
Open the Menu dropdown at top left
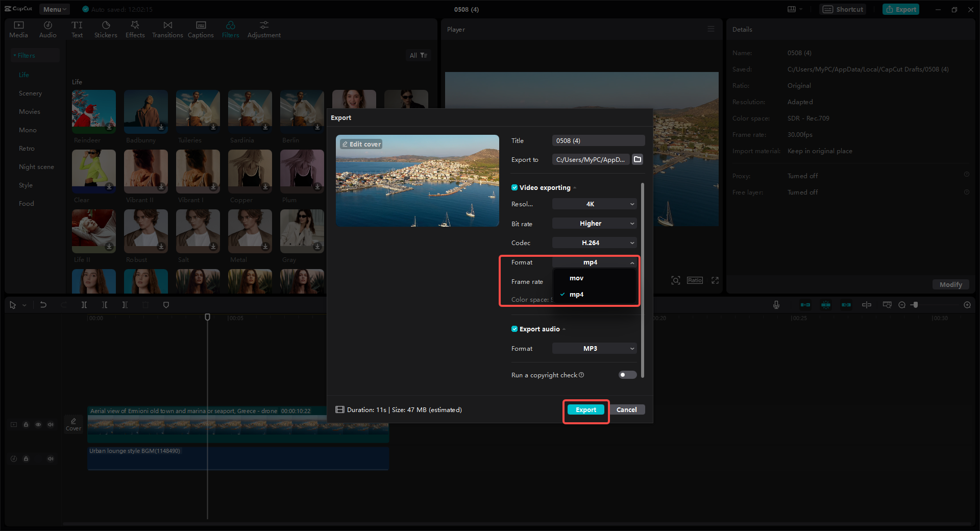(54, 9)
